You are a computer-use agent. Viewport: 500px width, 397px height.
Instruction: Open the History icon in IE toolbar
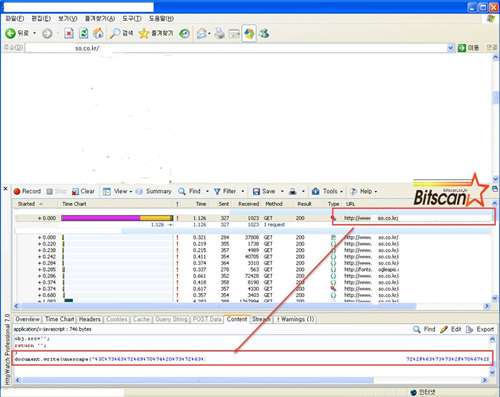click(184, 33)
